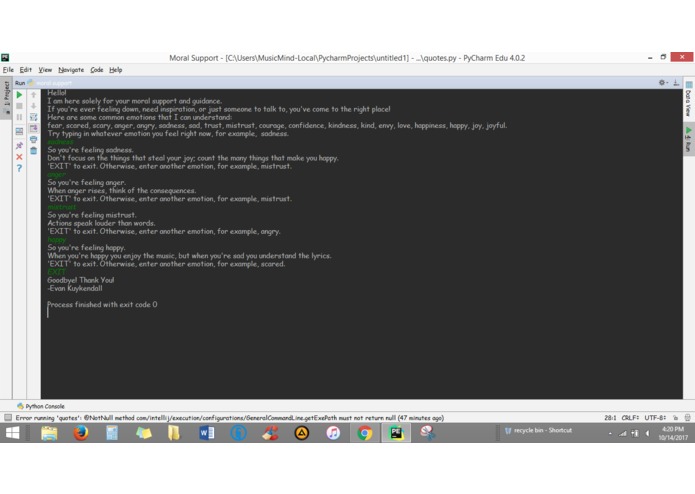Close the Run tab with red X

point(19,157)
